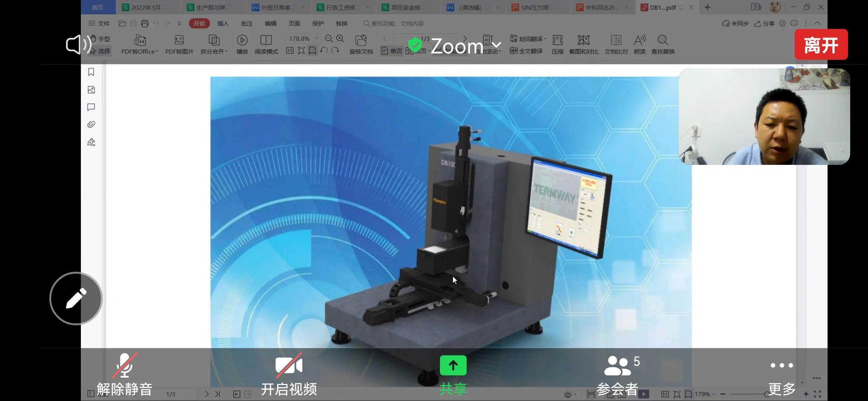The height and width of the screenshot is (401, 868).
Task: Open PDF转Office conversion tool
Action: click(x=140, y=45)
